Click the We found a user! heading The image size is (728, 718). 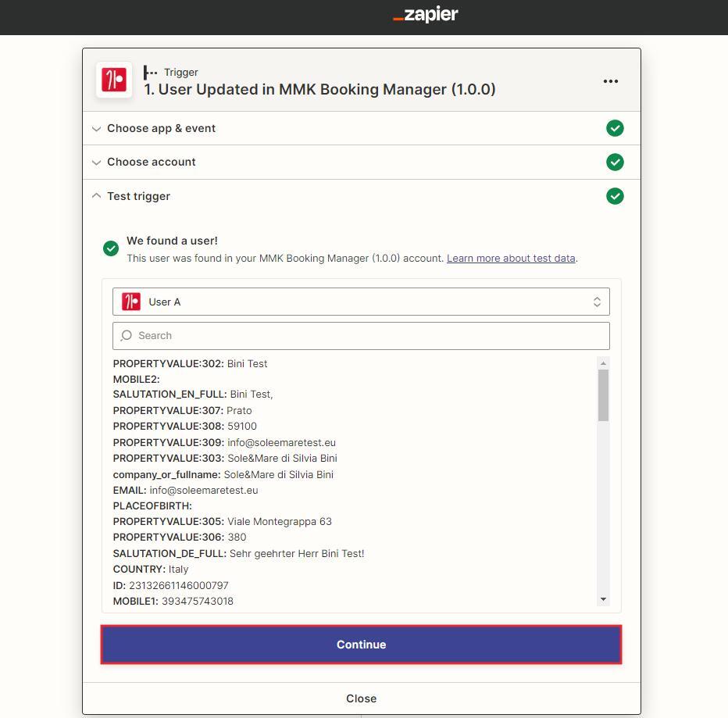point(173,241)
